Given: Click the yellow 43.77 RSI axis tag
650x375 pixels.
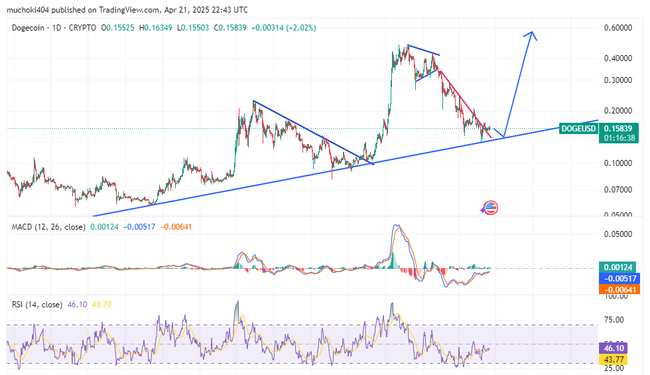Looking at the screenshot, I should [x=613, y=359].
